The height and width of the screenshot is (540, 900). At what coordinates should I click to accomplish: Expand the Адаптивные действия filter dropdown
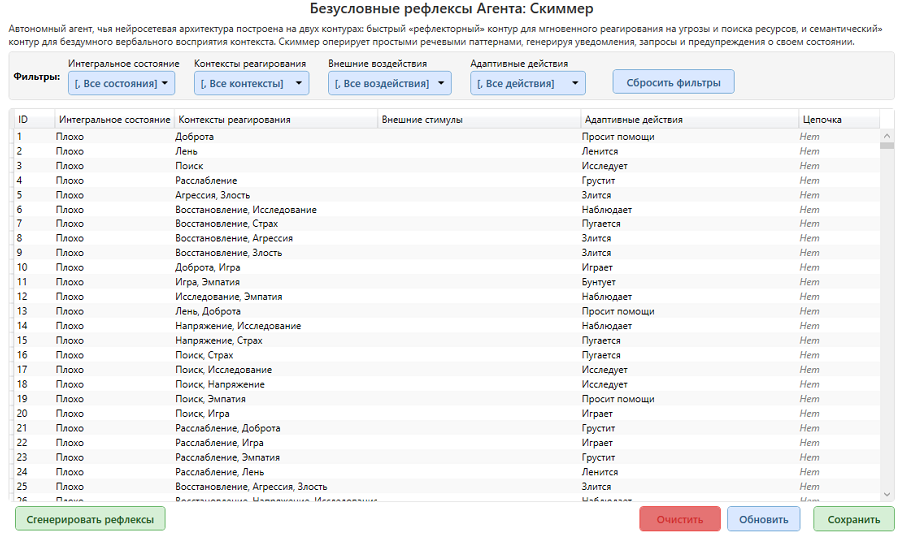pyautogui.click(x=527, y=83)
